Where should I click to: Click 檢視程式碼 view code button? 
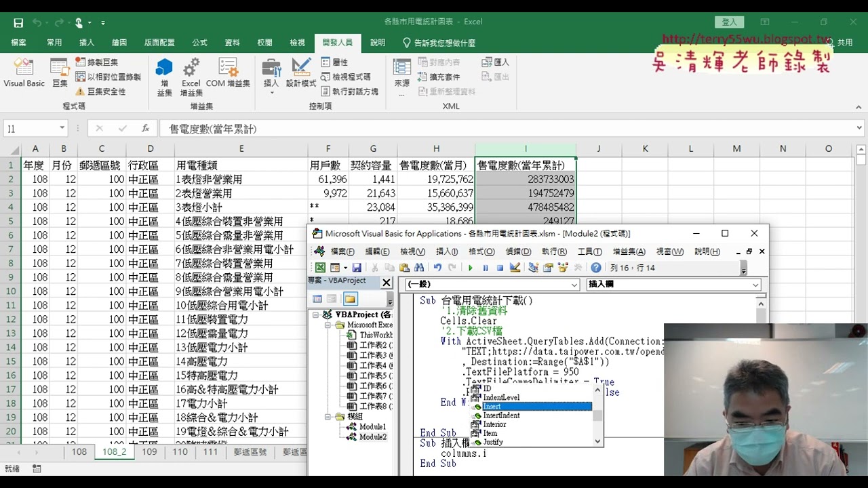pos(346,77)
